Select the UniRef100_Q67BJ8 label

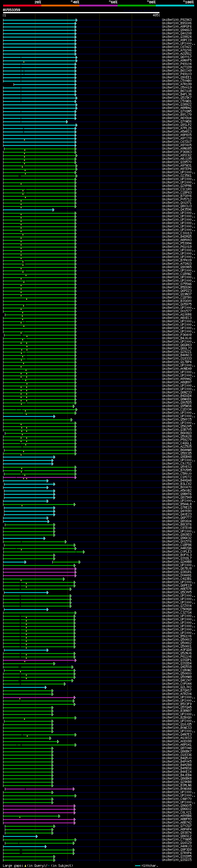coord(177,568)
